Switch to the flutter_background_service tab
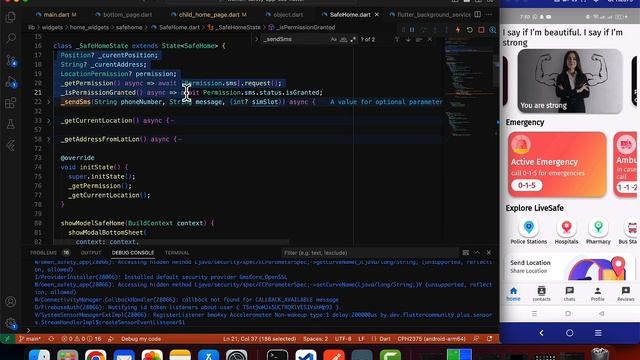The width and height of the screenshot is (640, 360). (433, 14)
